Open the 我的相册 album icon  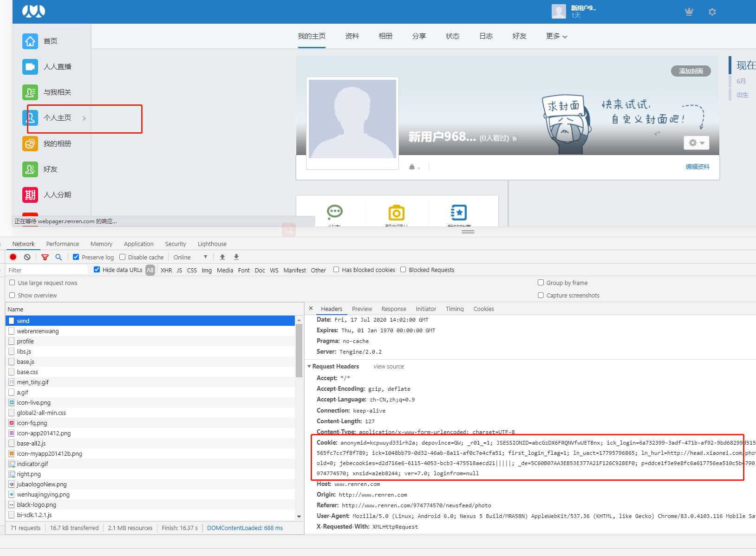tap(30, 144)
